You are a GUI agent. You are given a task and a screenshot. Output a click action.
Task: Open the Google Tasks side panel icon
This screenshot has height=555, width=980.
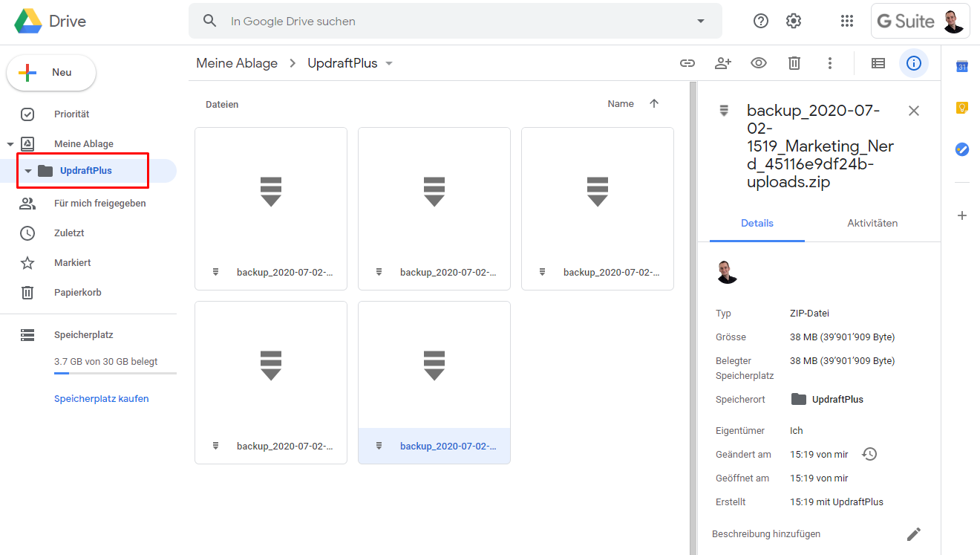pos(962,149)
